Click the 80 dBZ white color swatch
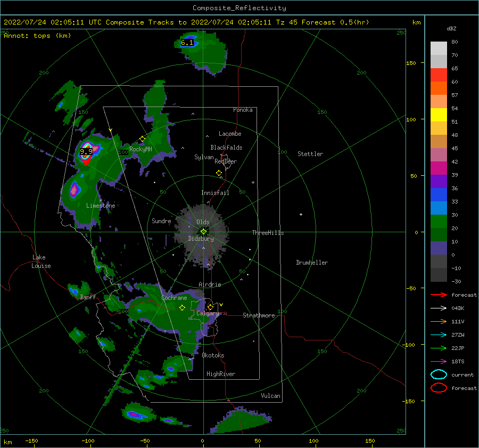Viewport: 479px width, 448px height. tap(439, 48)
